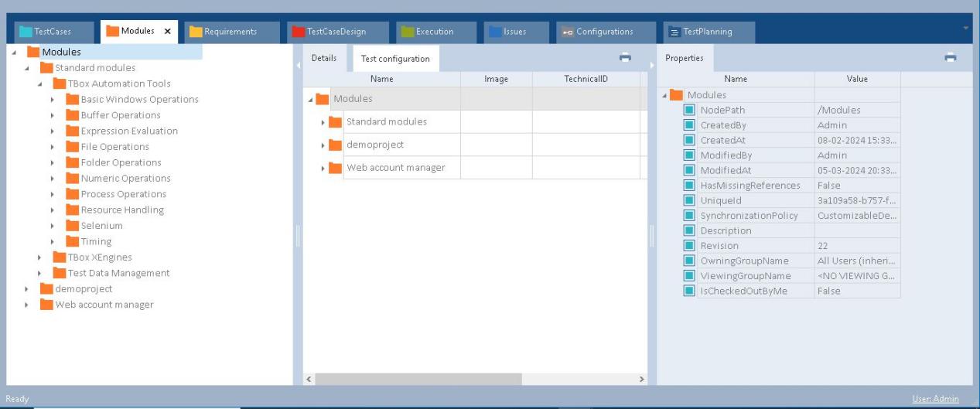
Task: Close the Modules tab
Action: pos(168,32)
